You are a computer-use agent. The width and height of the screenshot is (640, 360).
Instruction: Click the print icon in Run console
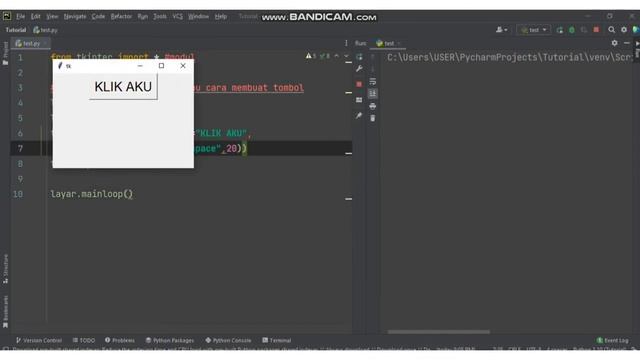(373, 106)
